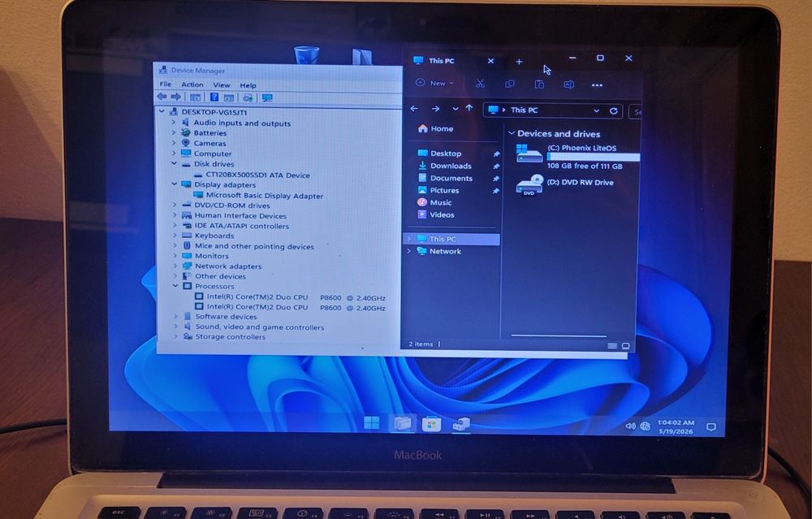This screenshot has width=812, height=519.
Task: Collapse the DESKTOP-VG15JT1 root node
Action: [162, 111]
